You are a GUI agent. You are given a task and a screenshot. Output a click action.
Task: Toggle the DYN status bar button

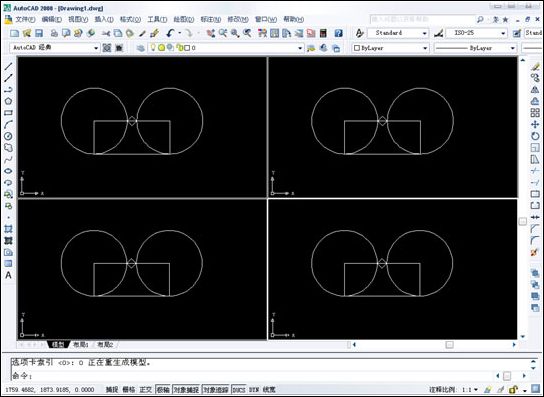pyautogui.click(x=254, y=389)
